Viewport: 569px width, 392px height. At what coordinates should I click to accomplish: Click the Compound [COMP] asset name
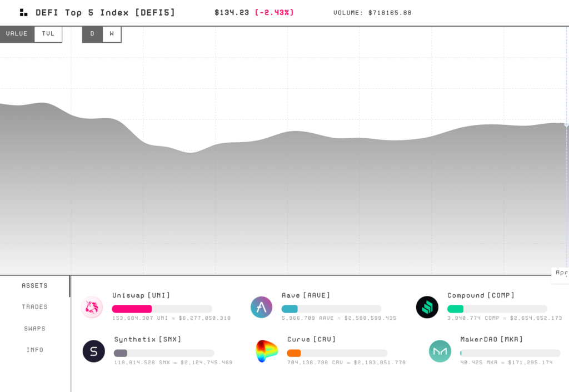(481, 295)
